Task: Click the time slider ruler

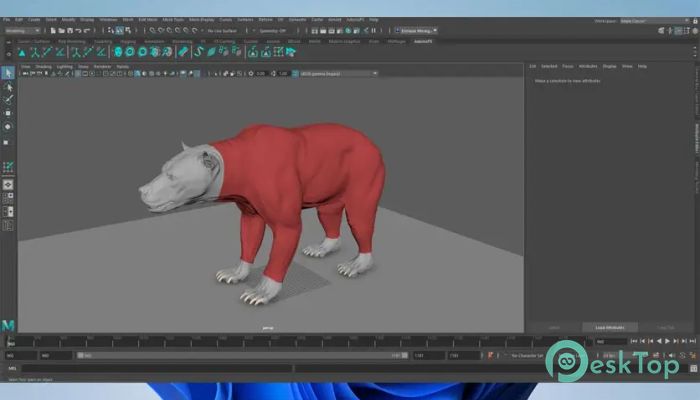Action: point(299,342)
